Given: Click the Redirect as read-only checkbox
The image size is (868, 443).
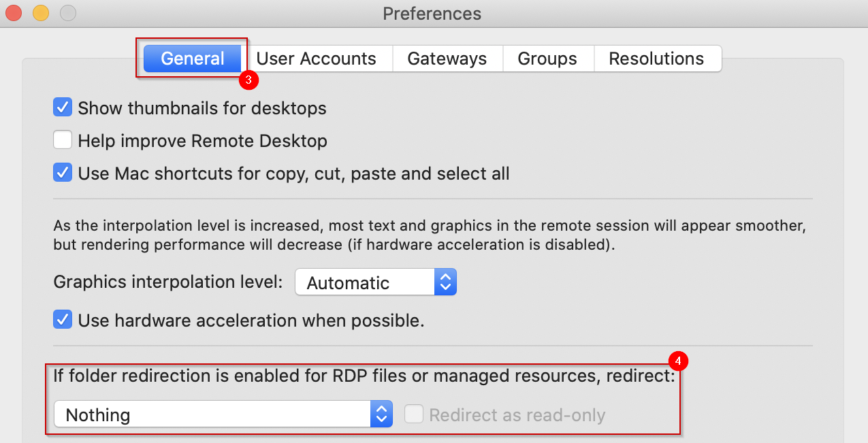Looking at the screenshot, I should [x=414, y=414].
